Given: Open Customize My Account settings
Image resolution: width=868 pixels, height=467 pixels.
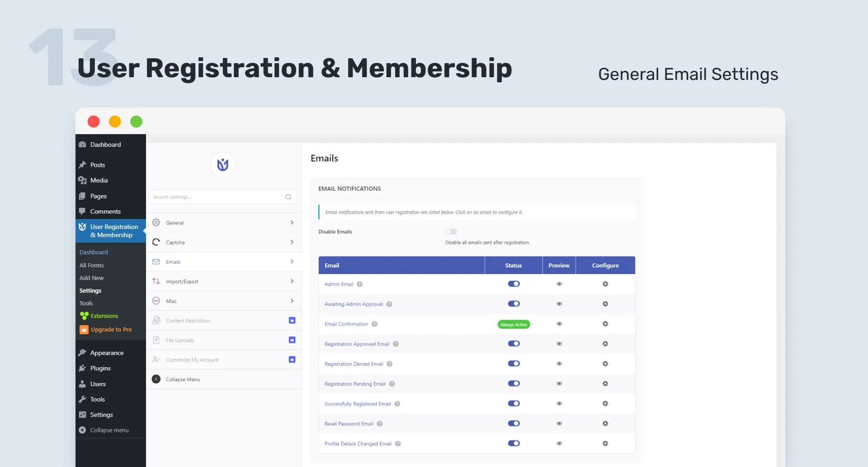Looking at the screenshot, I should (x=224, y=360).
